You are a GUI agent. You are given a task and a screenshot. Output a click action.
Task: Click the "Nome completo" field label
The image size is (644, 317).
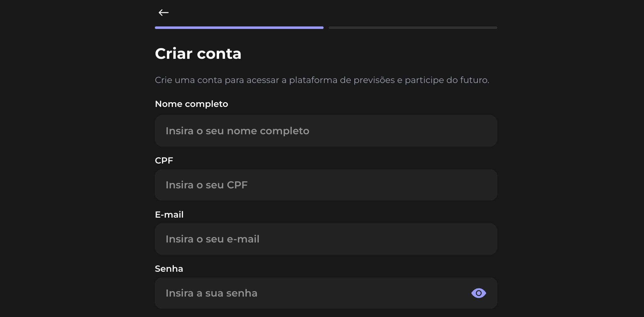(x=191, y=104)
